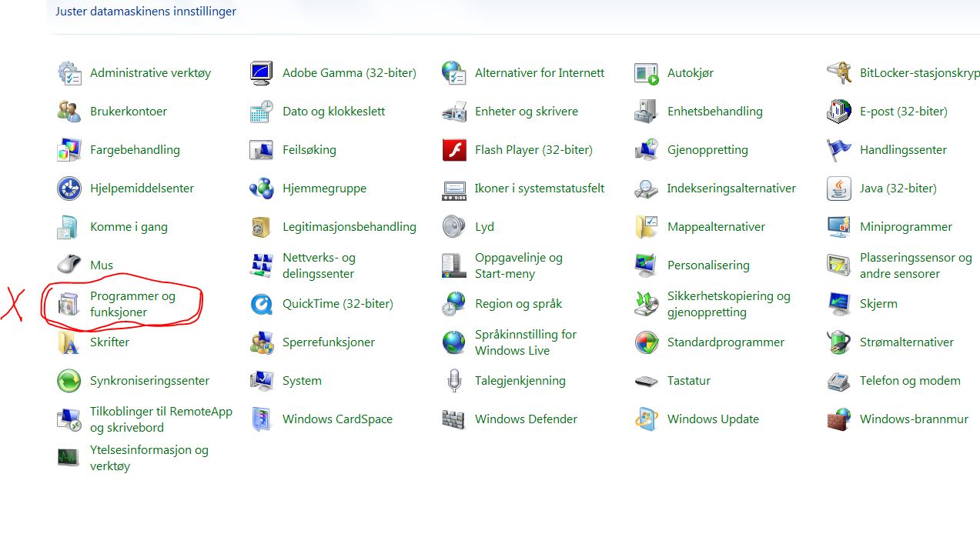Click the Telefon og modem icon
This screenshot has height=554, width=980.
pos(839,381)
